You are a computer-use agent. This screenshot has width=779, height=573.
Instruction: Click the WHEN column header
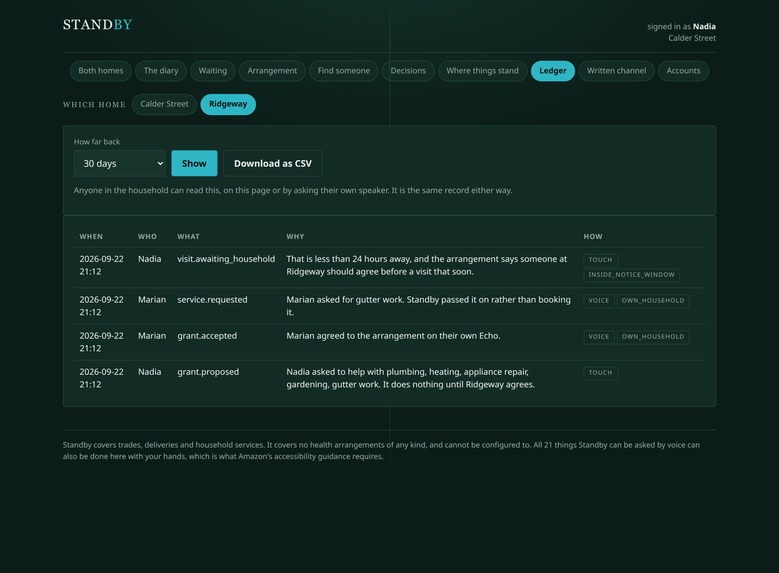91,237
